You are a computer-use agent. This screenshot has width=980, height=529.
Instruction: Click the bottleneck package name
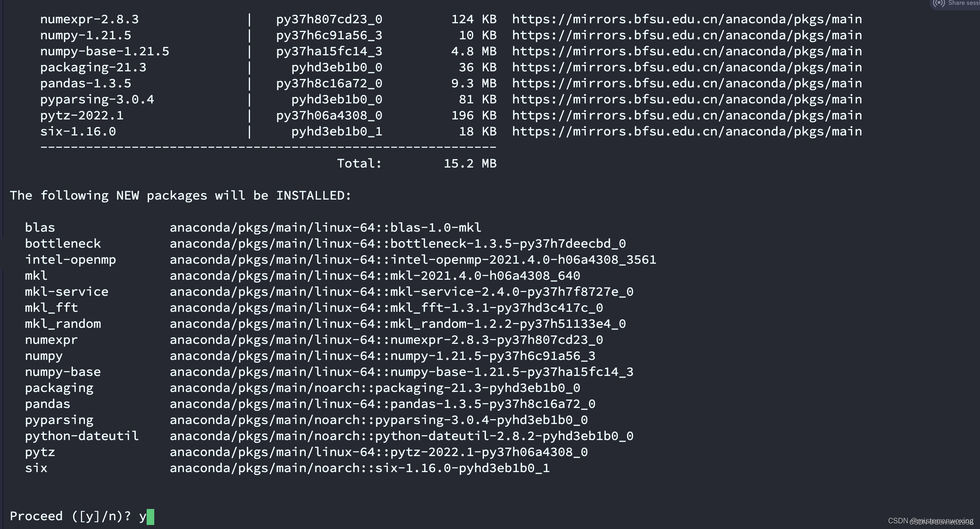point(63,244)
